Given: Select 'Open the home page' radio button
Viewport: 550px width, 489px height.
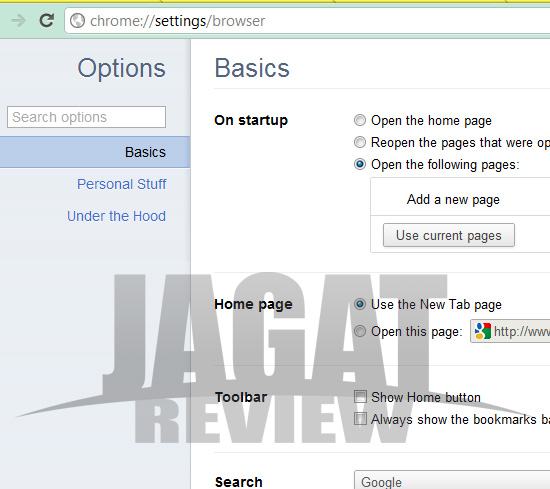Looking at the screenshot, I should pos(360,120).
